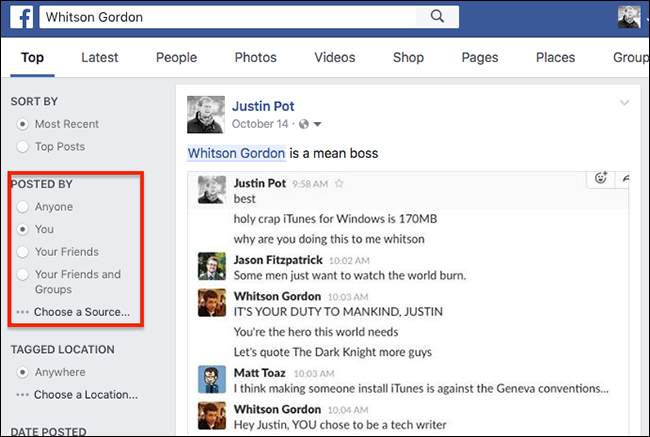Image resolution: width=650 pixels, height=437 pixels.
Task: Switch to the Groups tab
Action: 631,57
